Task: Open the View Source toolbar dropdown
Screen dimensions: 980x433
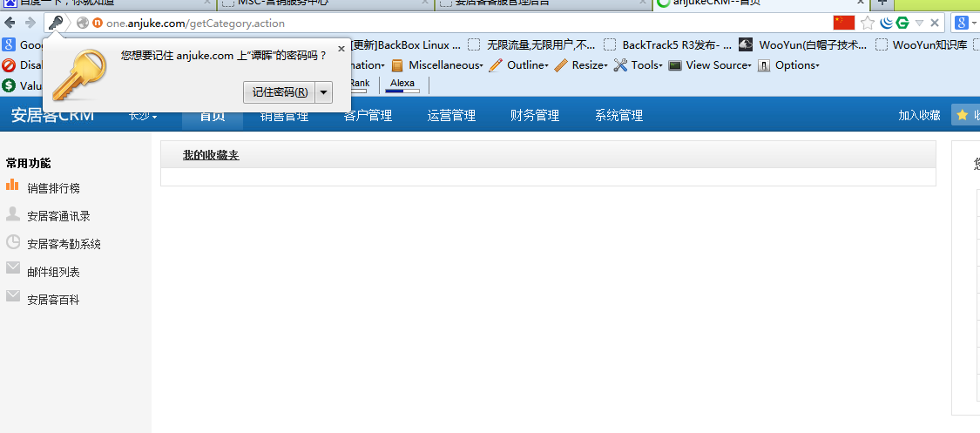Action: [x=709, y=65]
